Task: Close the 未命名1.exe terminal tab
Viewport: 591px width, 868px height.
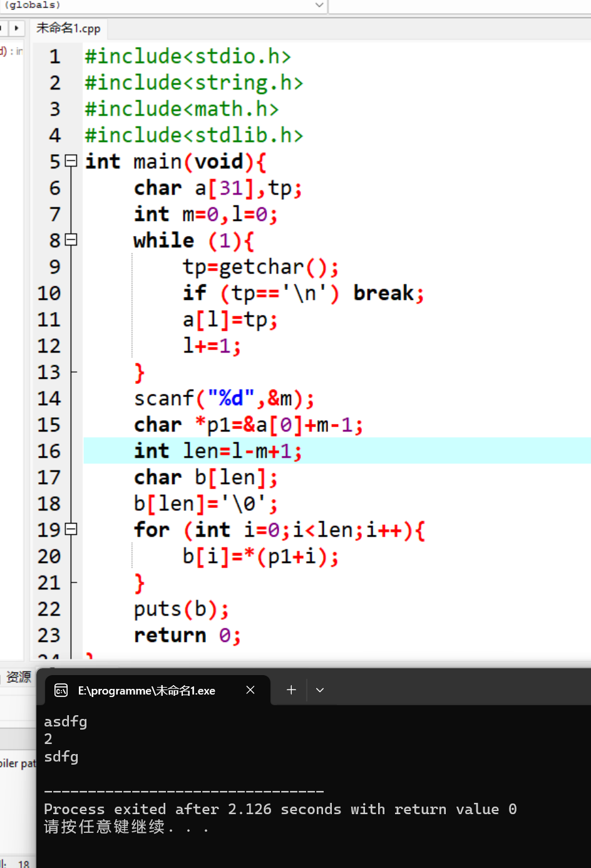Action: click(250, 690)
